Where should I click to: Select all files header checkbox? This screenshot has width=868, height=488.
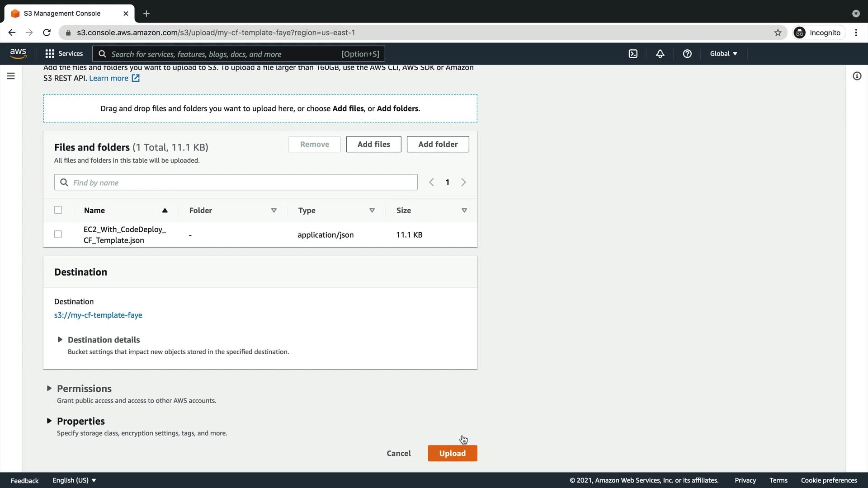click(x=58, y=210)
